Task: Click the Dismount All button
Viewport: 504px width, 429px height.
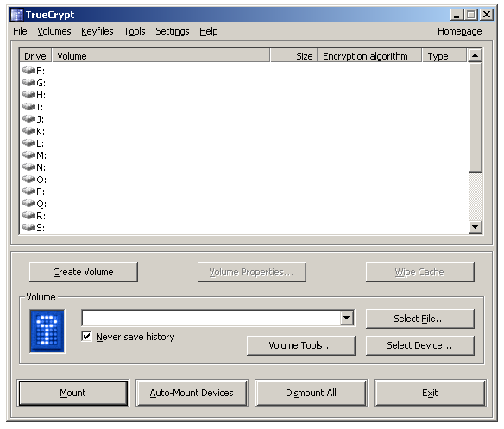Action: [311, 393]
